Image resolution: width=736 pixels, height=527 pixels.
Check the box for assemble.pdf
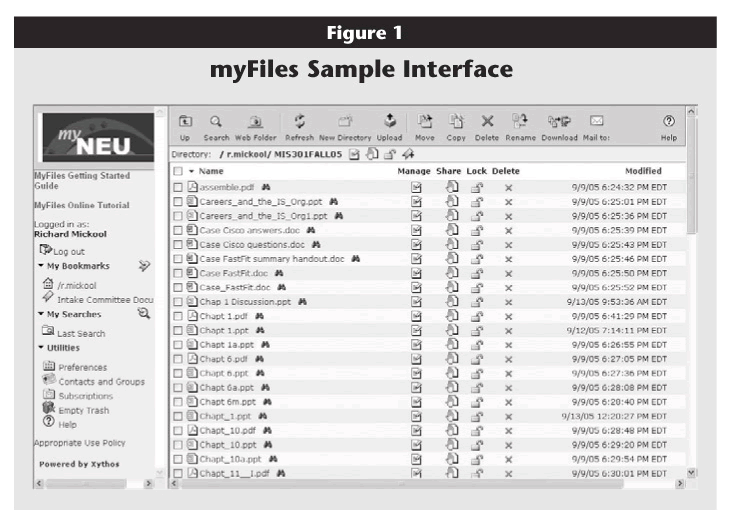[178, 187]
